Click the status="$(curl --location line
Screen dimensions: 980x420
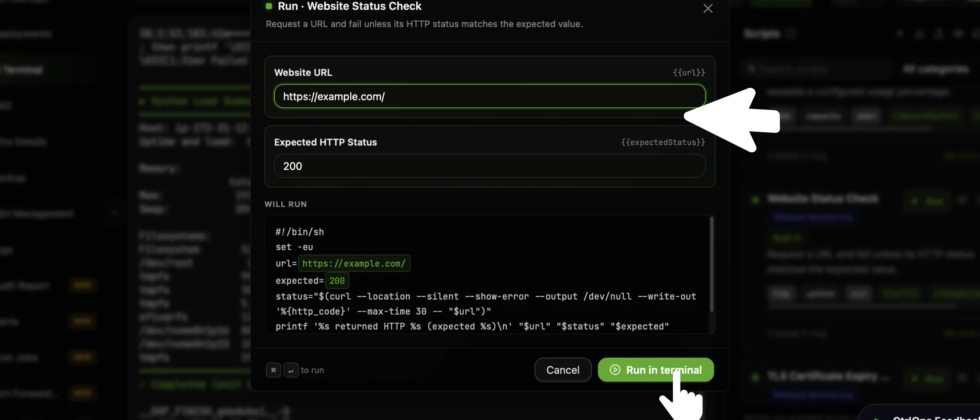[486, 297]
